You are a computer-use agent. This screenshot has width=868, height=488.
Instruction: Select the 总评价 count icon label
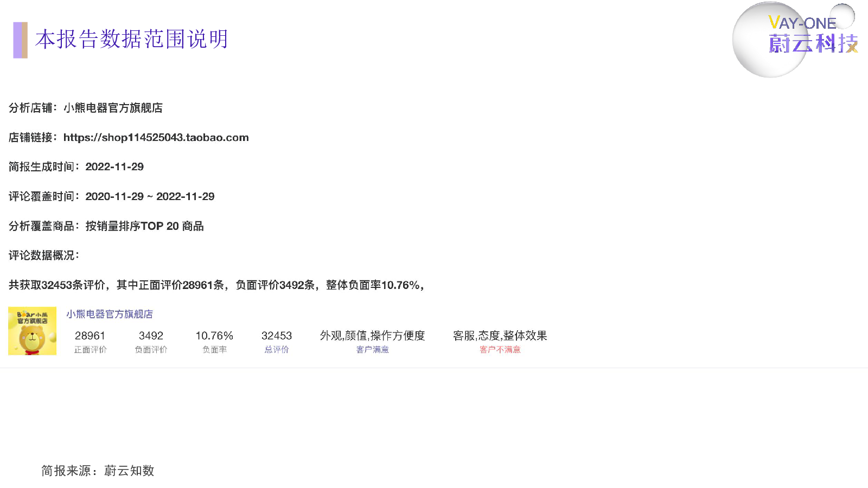277,350
